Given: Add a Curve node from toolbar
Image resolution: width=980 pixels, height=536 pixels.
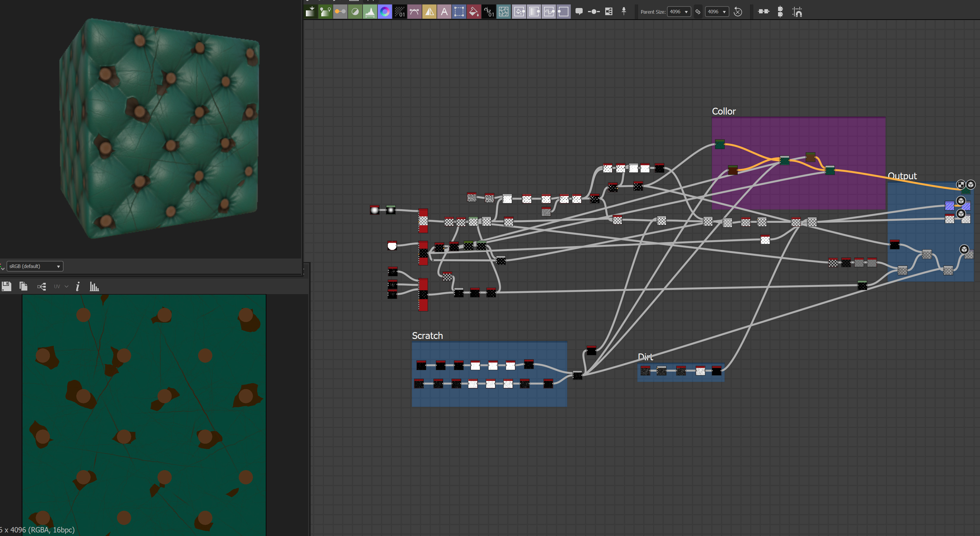Looking at the screenshot, I should [414, 12].
